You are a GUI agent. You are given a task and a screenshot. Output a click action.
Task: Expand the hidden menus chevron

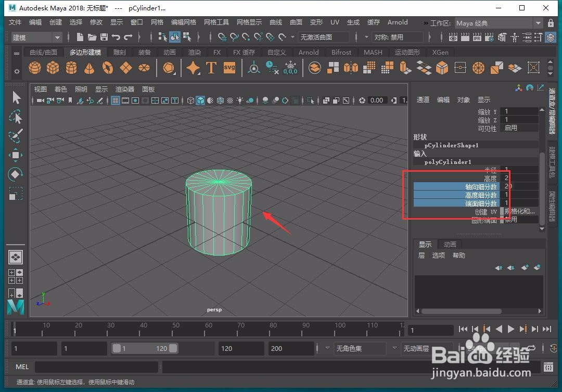tap(426, 23)
